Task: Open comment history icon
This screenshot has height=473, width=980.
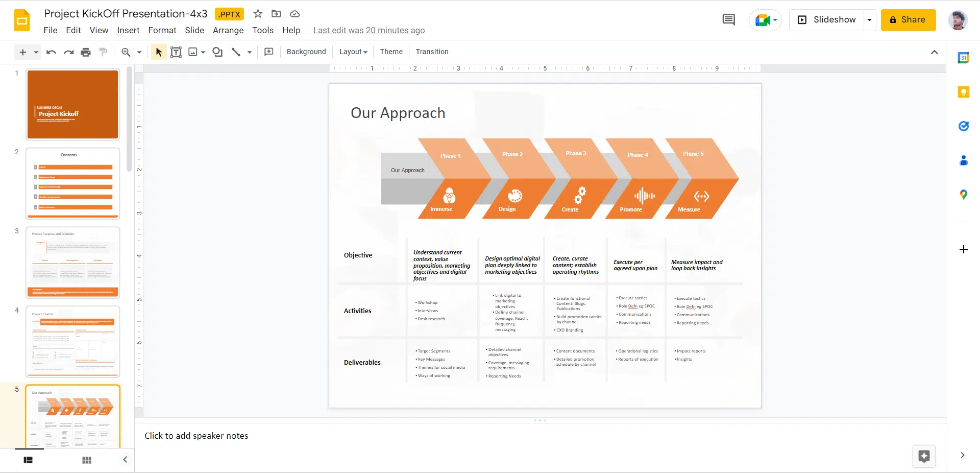Action: (728, 20)
